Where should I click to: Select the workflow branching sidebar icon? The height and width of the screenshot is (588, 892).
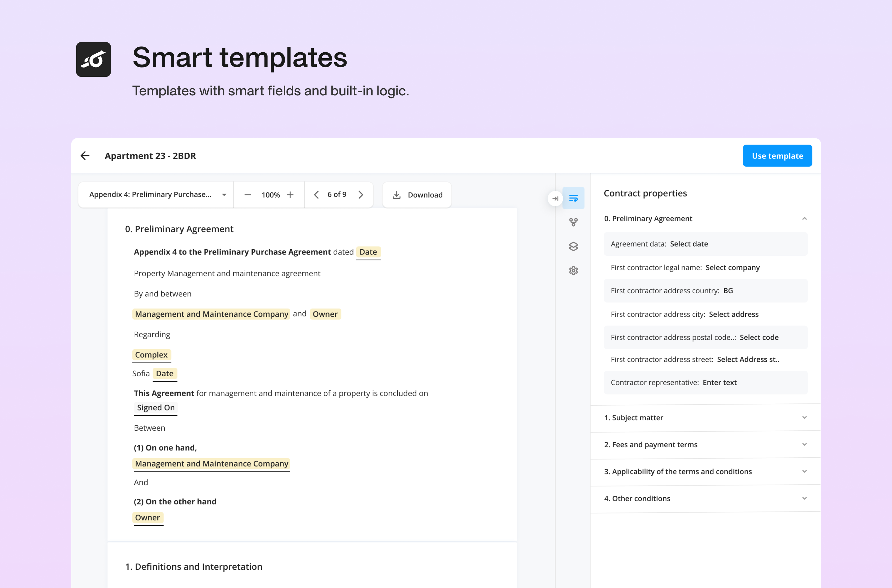tap(573, 222)
